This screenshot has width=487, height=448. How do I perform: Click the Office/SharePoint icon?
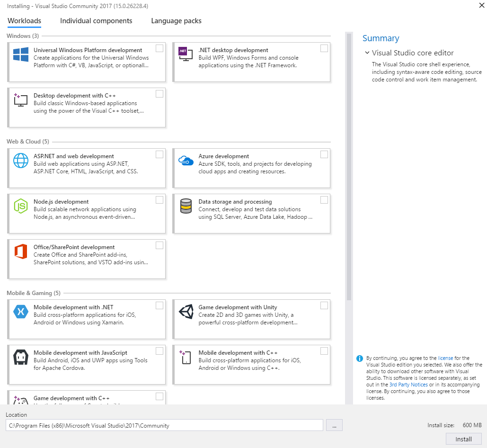click(21, 251)
